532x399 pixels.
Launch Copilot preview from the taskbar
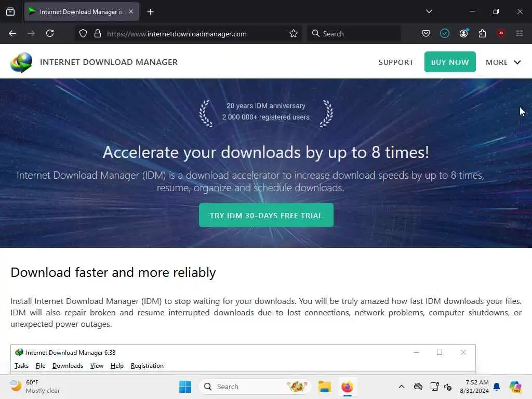point(516,387)
